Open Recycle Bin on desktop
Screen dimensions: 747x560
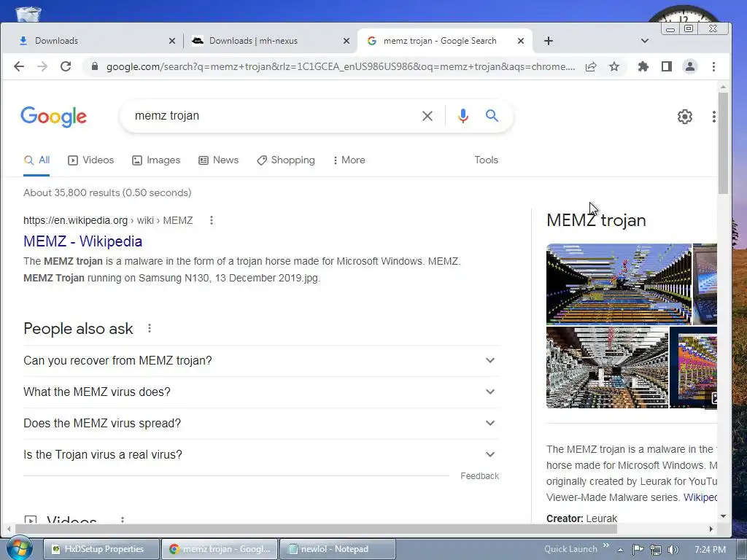28,13
